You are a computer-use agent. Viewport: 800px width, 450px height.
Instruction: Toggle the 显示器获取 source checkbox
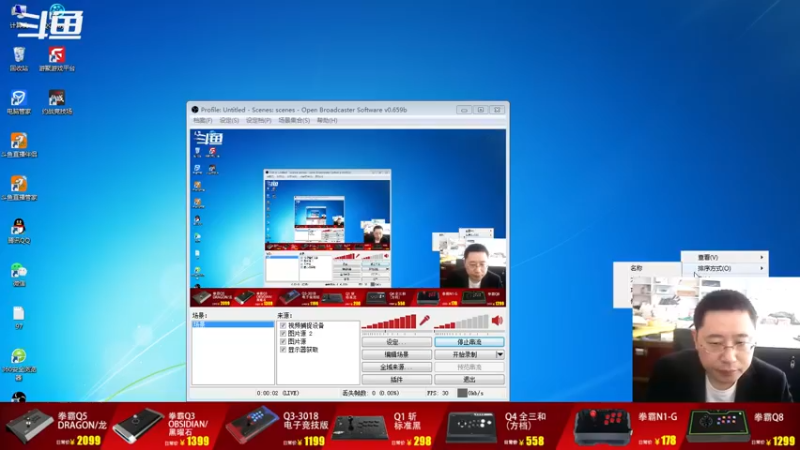pos(283,349)
